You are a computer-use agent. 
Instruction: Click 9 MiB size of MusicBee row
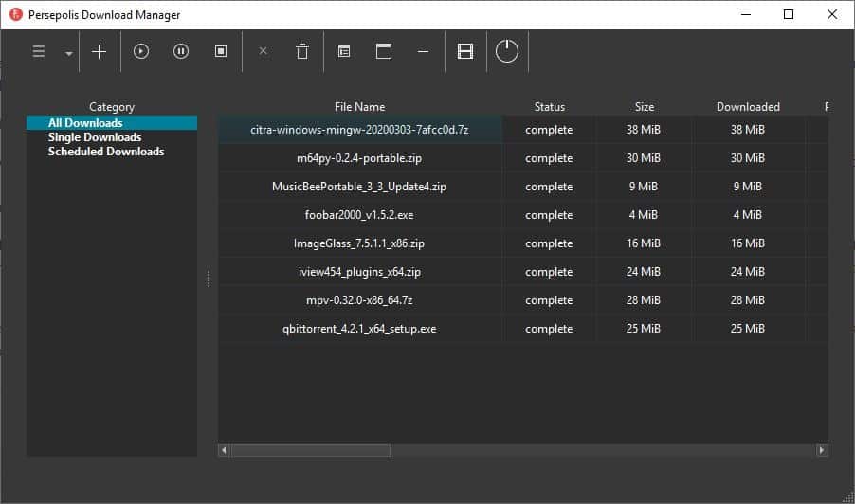point(644,187)
